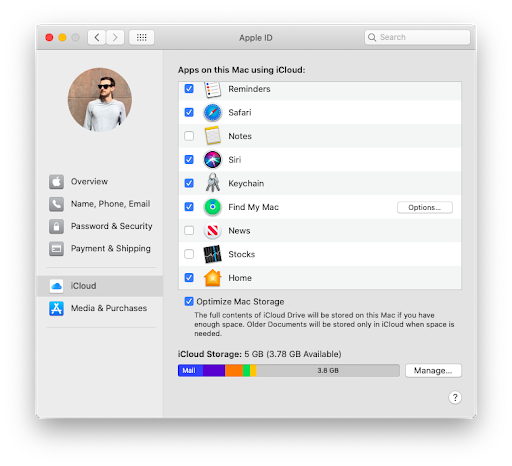The width and height of the screenshot is (512, 466).
Task: Open the Overview section
Action: click(x=89, y=182)
